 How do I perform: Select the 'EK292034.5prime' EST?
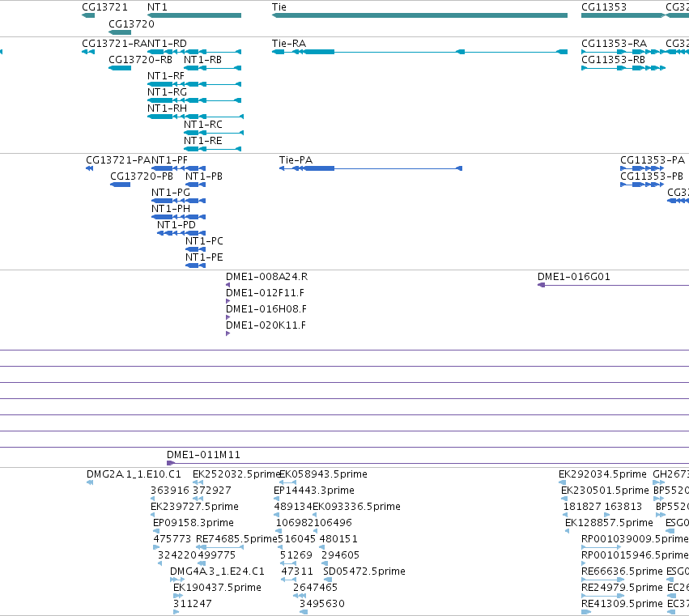(x=562, y=482)
